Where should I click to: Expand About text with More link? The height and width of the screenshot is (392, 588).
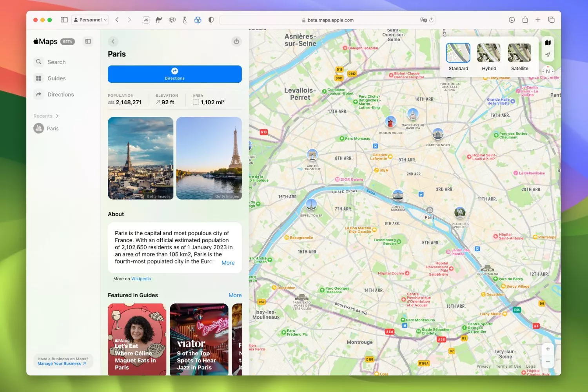click(228, 263)
